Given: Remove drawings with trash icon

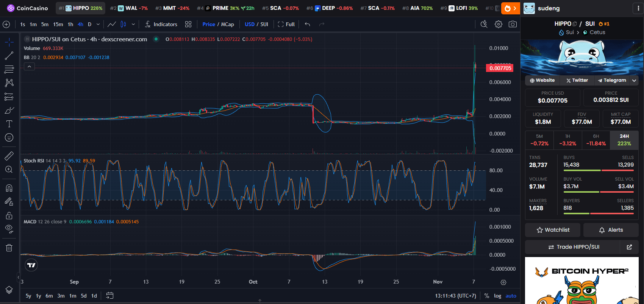Looking at the screenshot, I should click(9, 248).
